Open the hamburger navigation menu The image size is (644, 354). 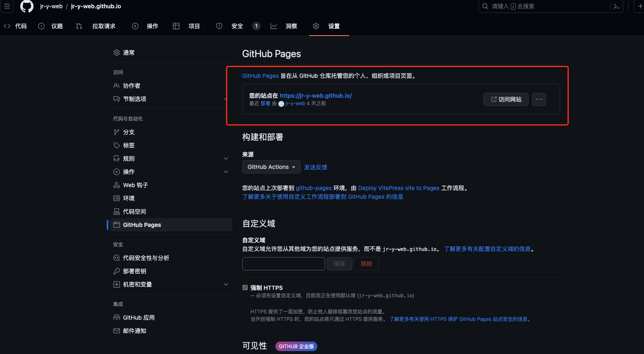click(x=7, y=6)
